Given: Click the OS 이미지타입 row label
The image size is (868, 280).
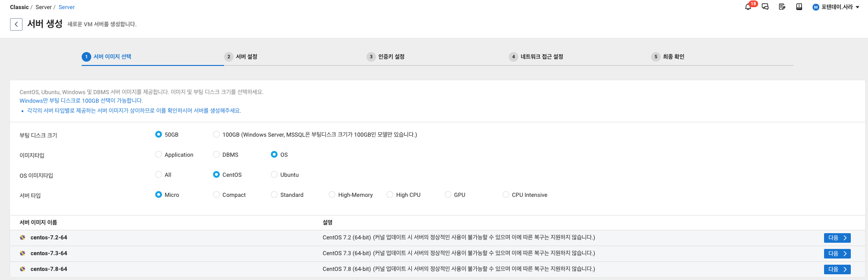Looking at the screenshot, I should coord(36,175).
